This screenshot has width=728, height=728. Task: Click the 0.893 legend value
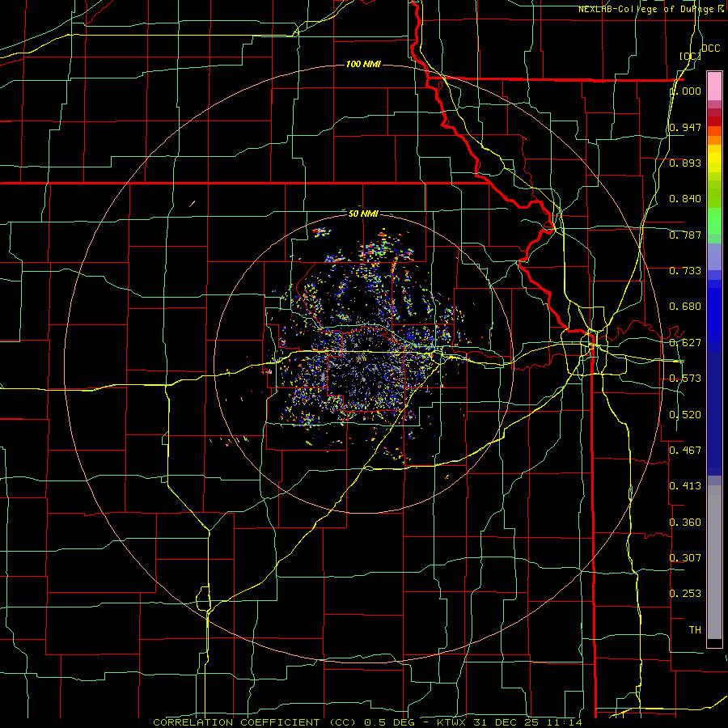(x=685, y=163)
